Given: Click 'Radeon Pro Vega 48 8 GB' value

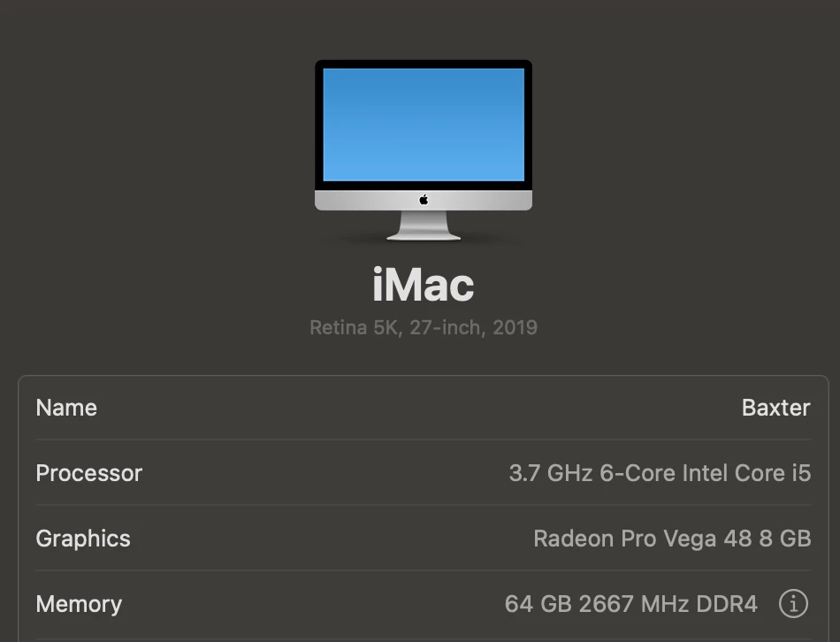Looking at the screenshot, I should (x=672, y=539).
